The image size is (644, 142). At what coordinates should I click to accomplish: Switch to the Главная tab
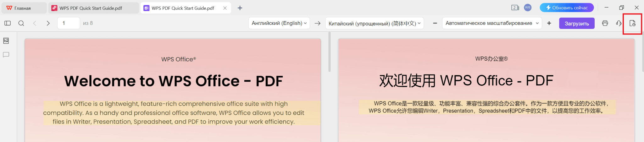pyautogui.click(x=24, y=8)
